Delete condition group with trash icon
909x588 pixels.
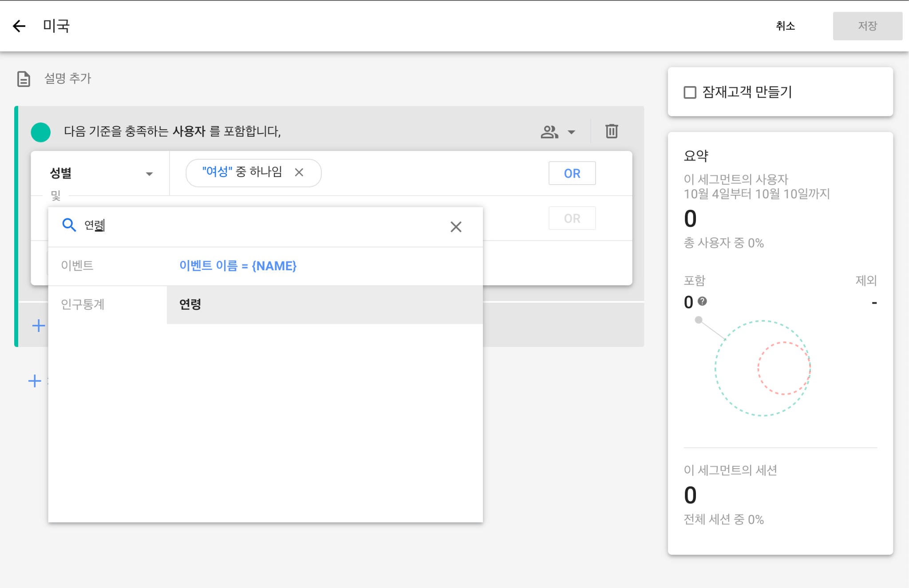tap(611, 131)
